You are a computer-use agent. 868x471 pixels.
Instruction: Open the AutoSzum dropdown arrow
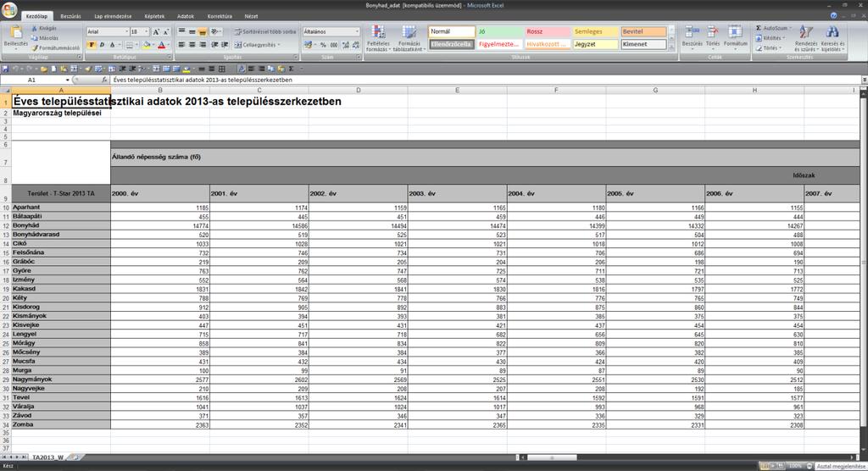[790, 28]
